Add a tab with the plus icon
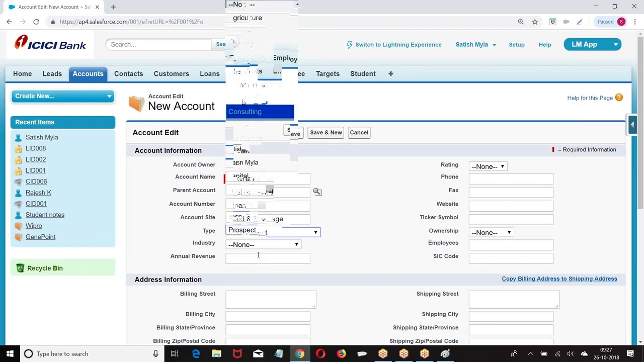This screenshot has height=362, width=644. [390, 73]
